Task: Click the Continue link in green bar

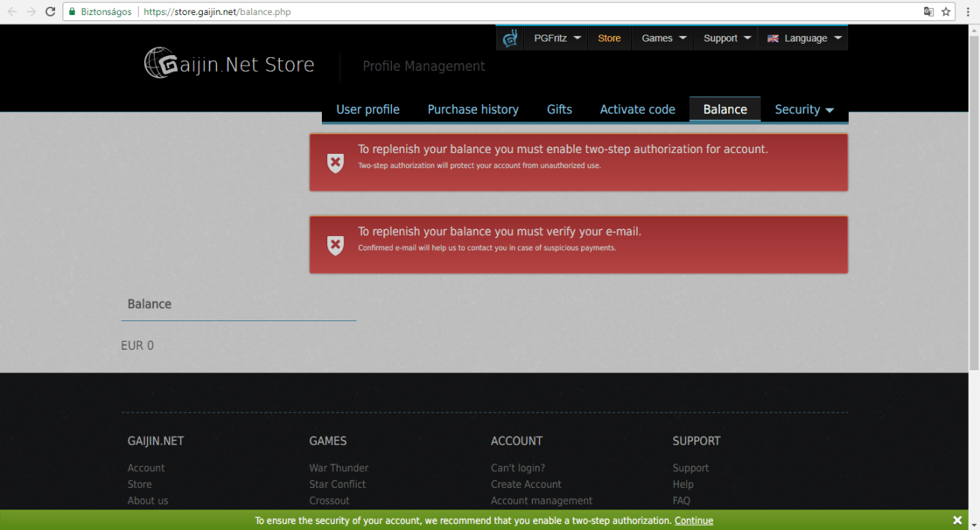Action: pos(694,521)
